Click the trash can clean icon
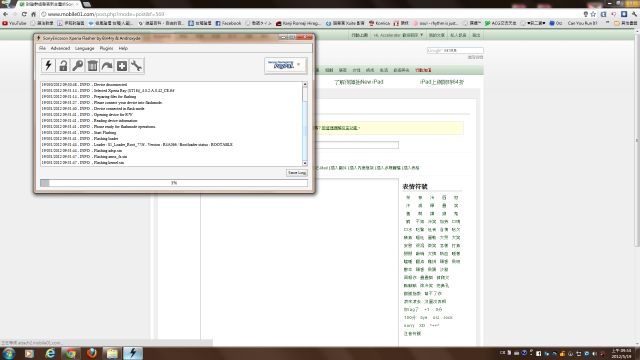The height and width of the screenshot is (360, 640). tap(92, 66)
